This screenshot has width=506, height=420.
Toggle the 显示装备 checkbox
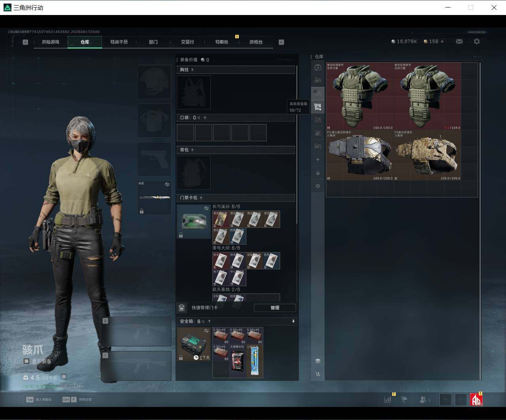point(26,361)
